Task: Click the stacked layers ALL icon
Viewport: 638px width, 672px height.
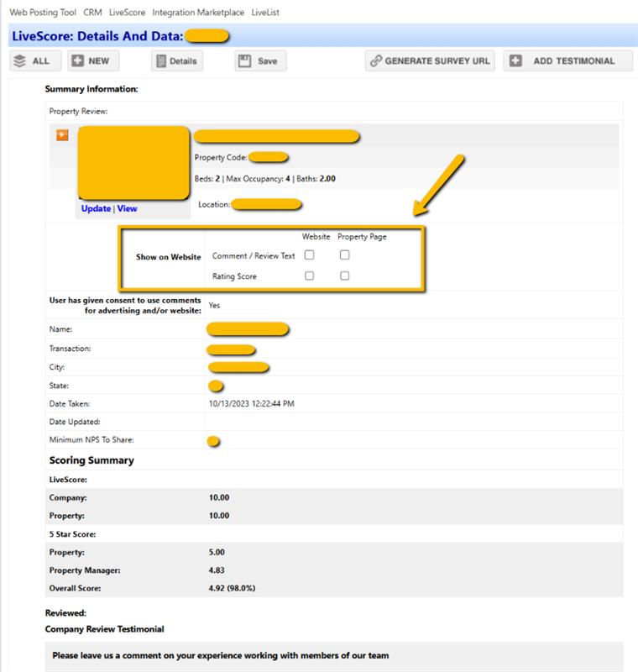Action: click(x=20, y=61)
